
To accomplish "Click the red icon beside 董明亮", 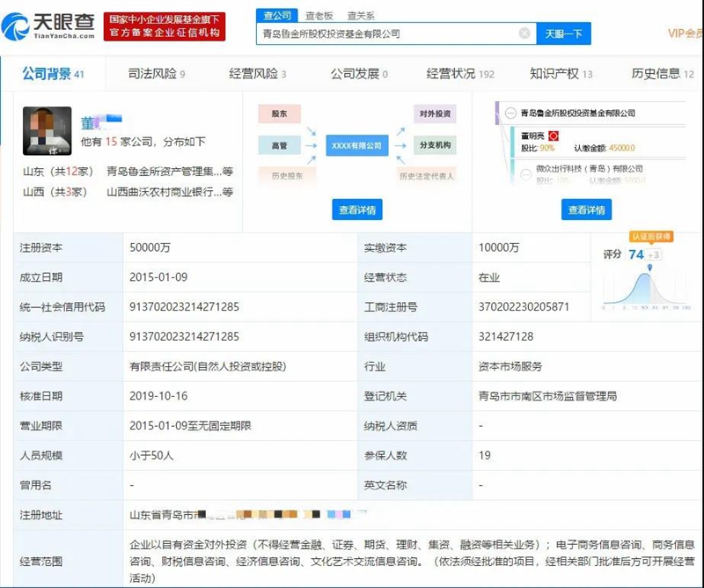I will click(554, 136).
